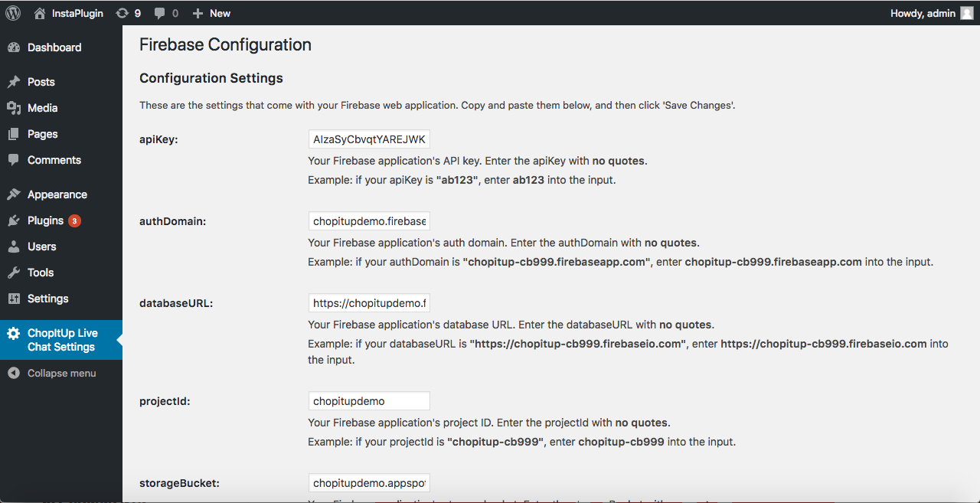Navigate to Pages in sidebar
The height and width of the screenshot is (503, 980).
[42, 134]
